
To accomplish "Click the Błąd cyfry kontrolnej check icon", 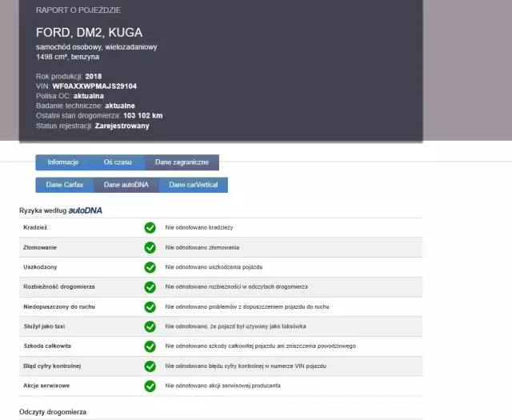I will click(x=150, y=366).
